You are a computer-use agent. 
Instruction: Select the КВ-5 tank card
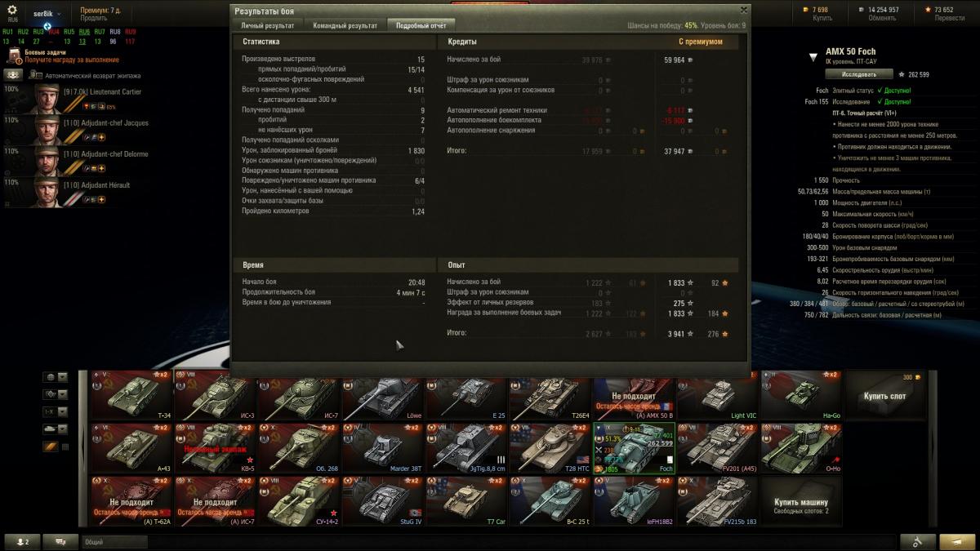(x=216, y=448)
